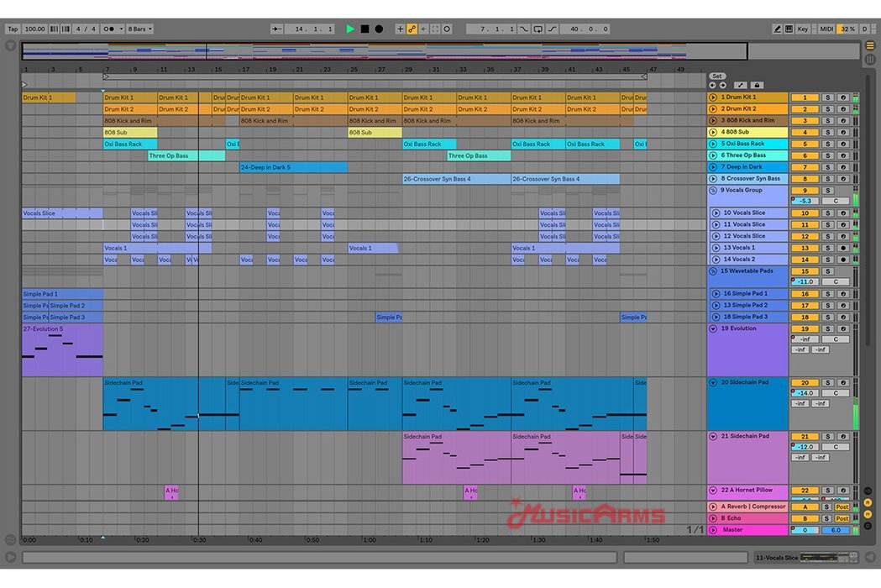Solo the 4 808 Sub track
Image resolution: width=881 pixels, height=588 pixels.
click(x=827, y=132)
